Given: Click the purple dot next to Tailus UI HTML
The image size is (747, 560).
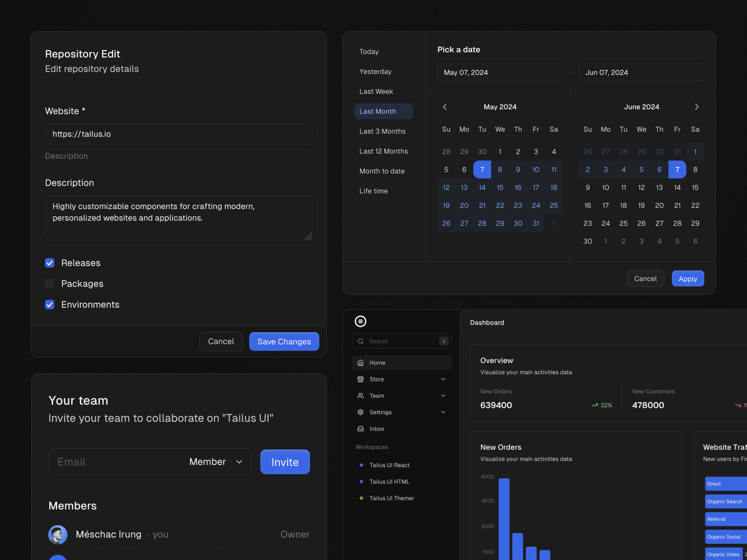Looking at the screenshot, I should tap(360, 481).
